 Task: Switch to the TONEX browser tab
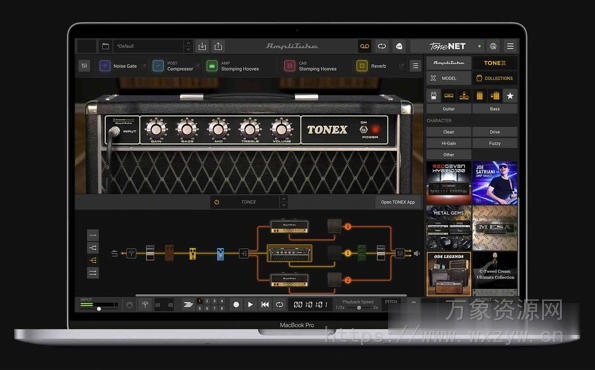495,63
